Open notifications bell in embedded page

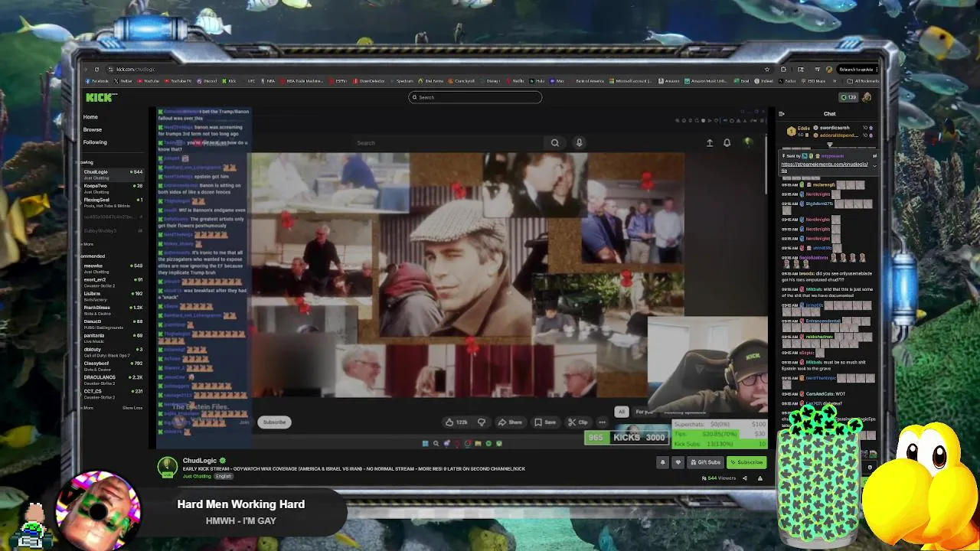pos(727,142)
